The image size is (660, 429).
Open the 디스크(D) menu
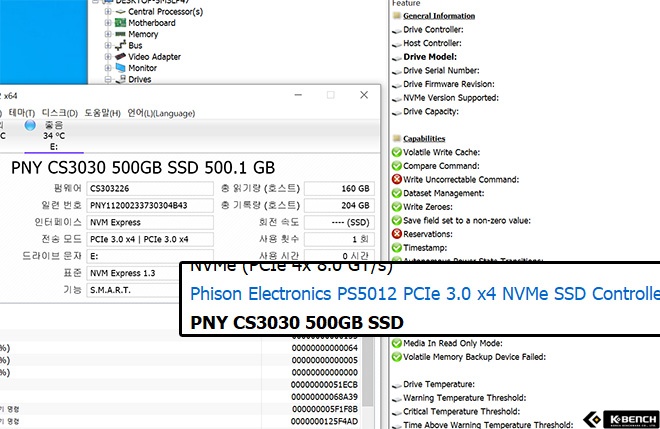[x=60, y=113]
